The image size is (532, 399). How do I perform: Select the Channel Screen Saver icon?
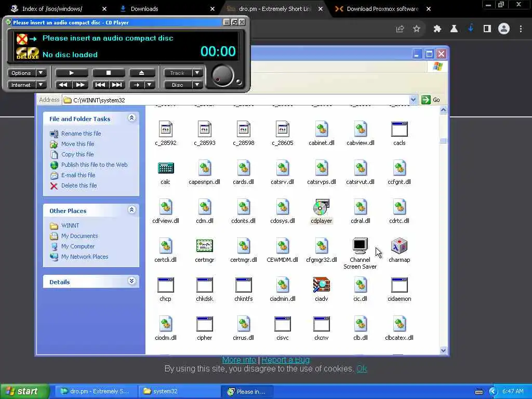pos(360,246)
